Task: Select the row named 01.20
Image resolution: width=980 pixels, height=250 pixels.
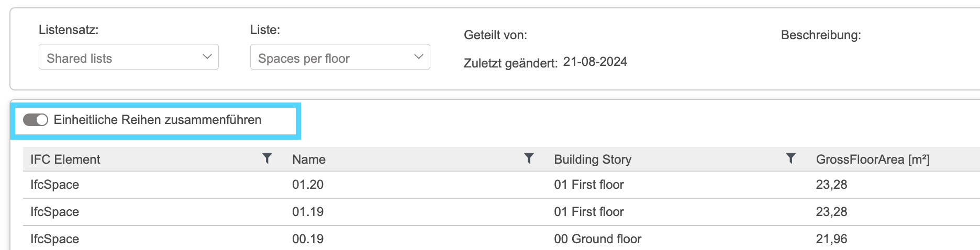Action: (x=502, y=185)
